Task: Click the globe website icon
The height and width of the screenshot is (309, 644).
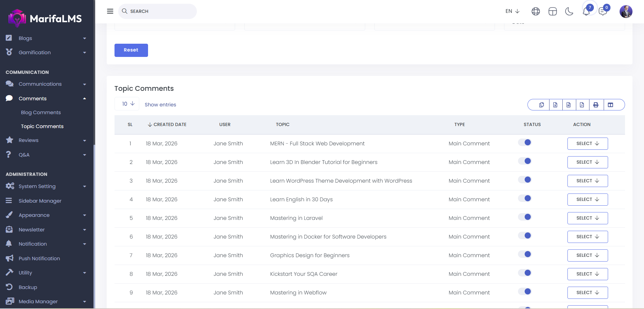Action: [536, 12]
